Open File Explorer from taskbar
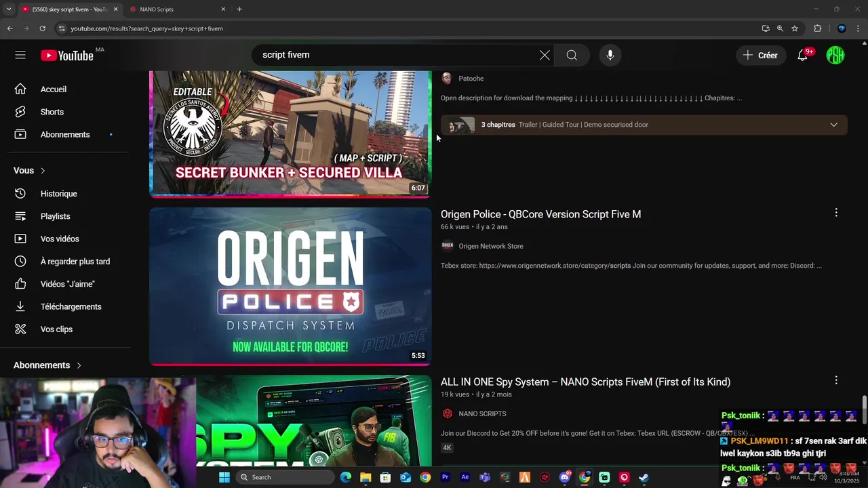 click(366, 477)
